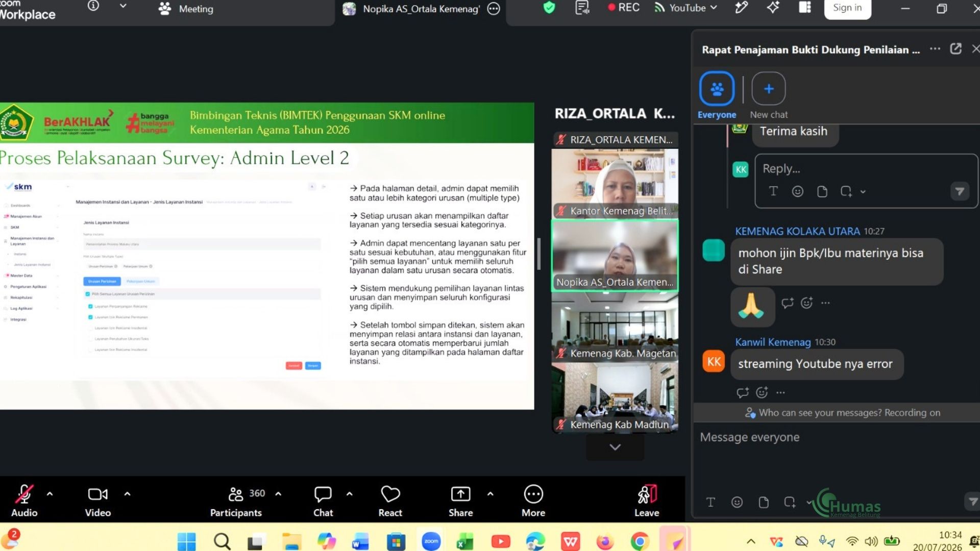React to streaming Youtube error message

(x=762, y=392)
